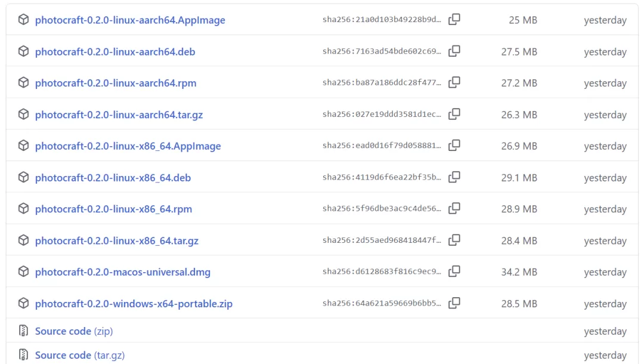Copy sha256 hash for linux-aarch64.rpm
Image resolution: width=644 pixels, height=364 pixels.
pos(454,82)
